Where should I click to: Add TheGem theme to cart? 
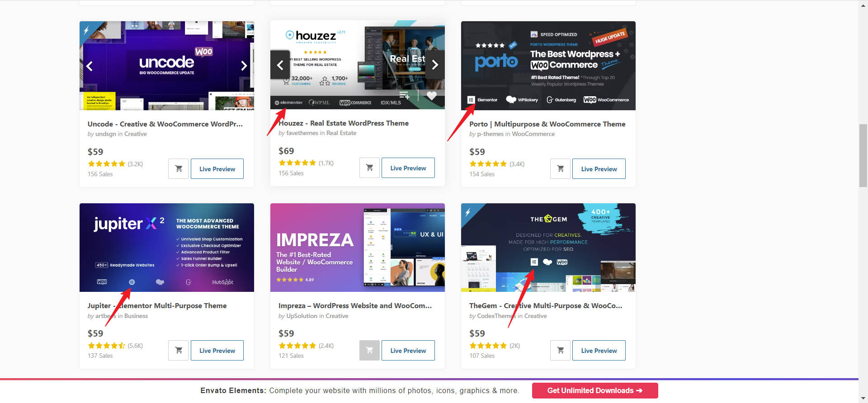click(x=560, y=350)
